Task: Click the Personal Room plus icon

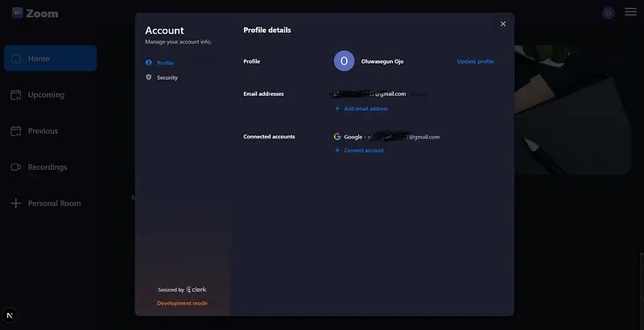Action: (15, 204)
